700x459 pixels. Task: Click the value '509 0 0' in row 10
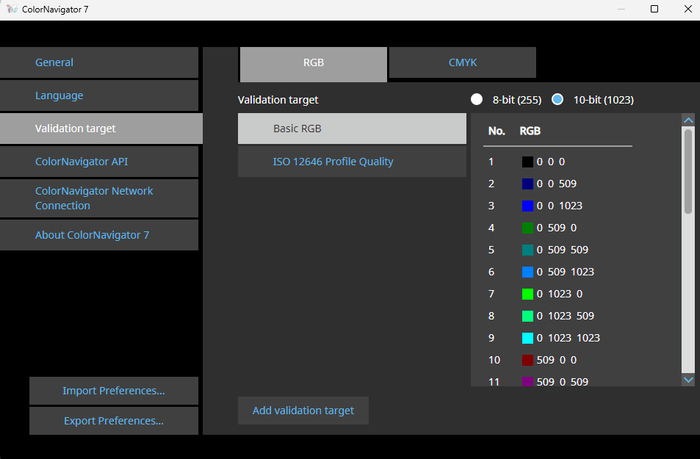coord(557,360)
